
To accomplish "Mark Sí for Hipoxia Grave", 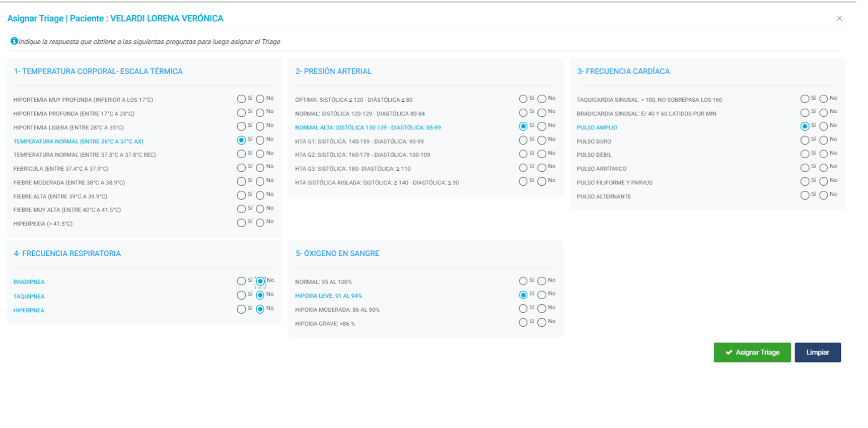I will point(523,323).
